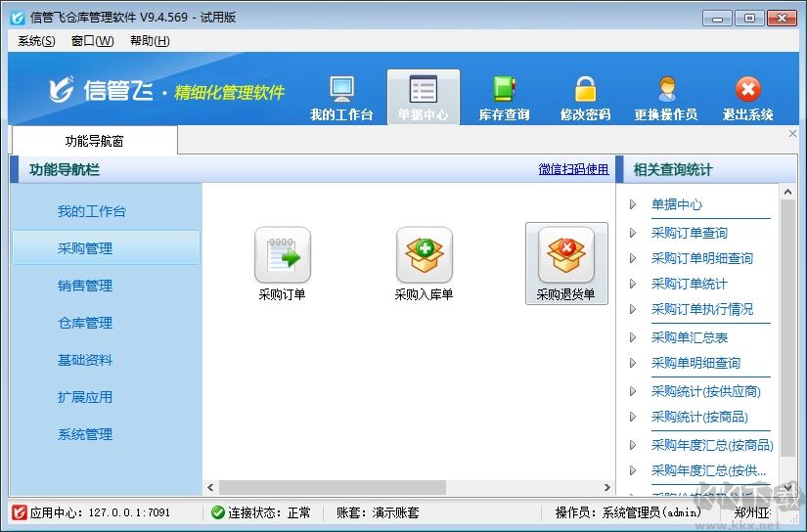This screenshot has width=807, height=532.
Task: Select 采购管理 in the navigation sidebar
Action: [x=106, y=248]
